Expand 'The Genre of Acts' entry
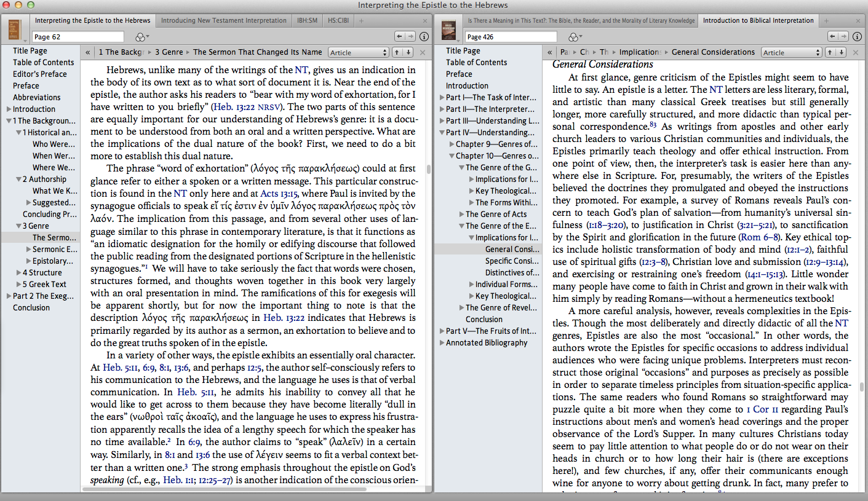868x501 pixels. [461, 215]
